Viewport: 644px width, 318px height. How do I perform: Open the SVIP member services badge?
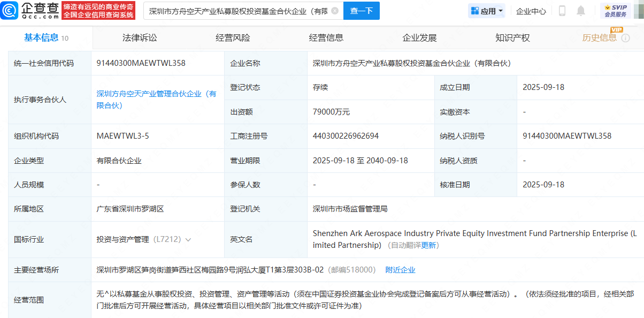click(616, 11)
